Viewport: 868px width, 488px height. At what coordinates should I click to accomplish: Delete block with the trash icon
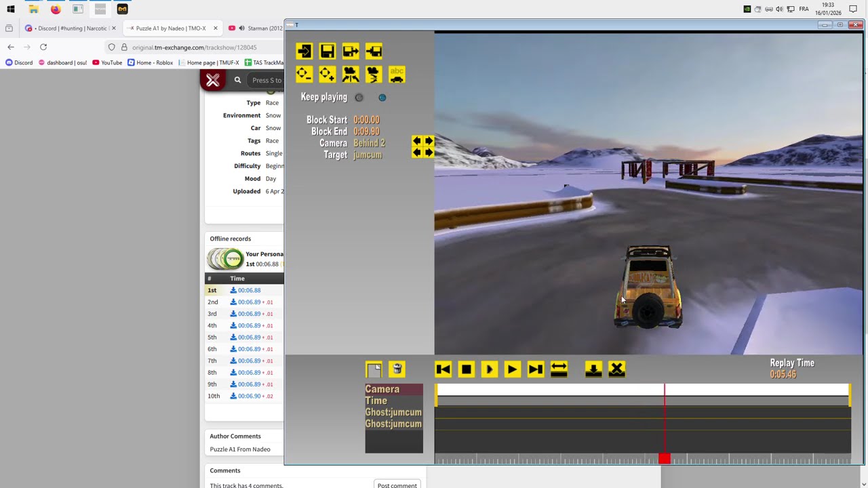397,369
